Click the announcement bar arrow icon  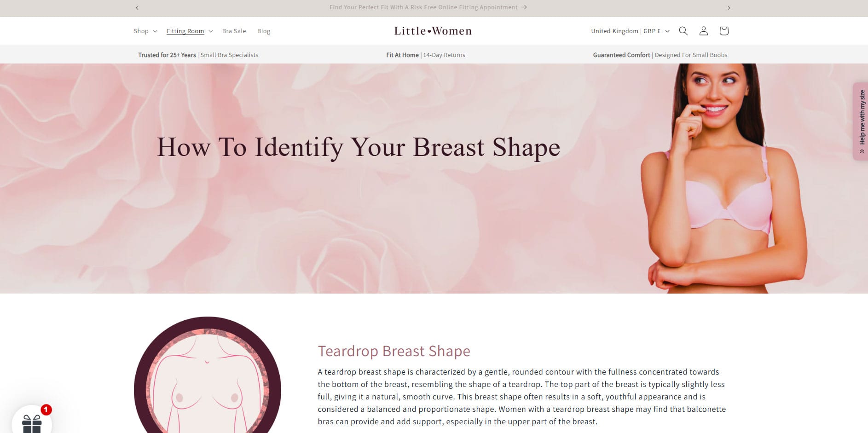pos(524,7)
